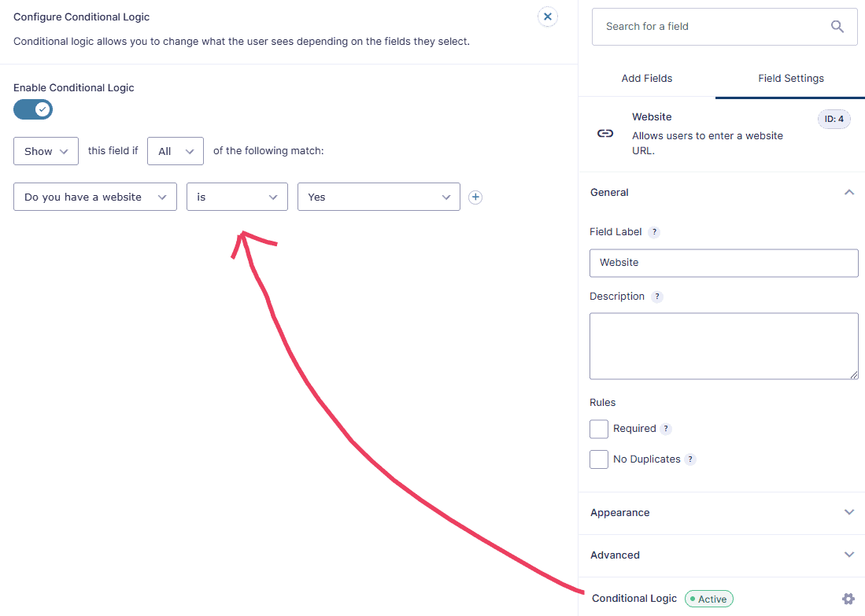Check the Required checkbox
The image size is (865, 616).
pos(599,428)
